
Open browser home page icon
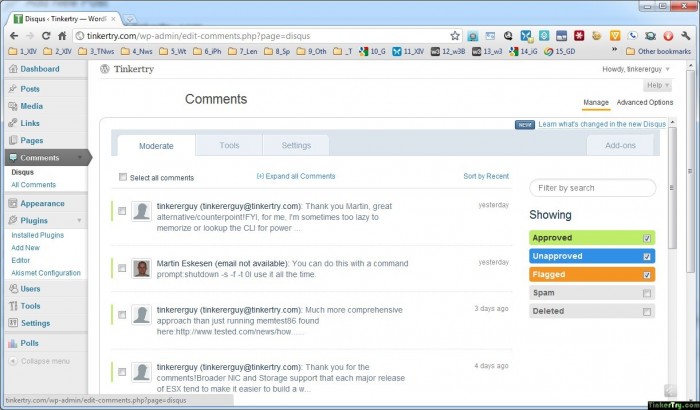click(62, 36)
